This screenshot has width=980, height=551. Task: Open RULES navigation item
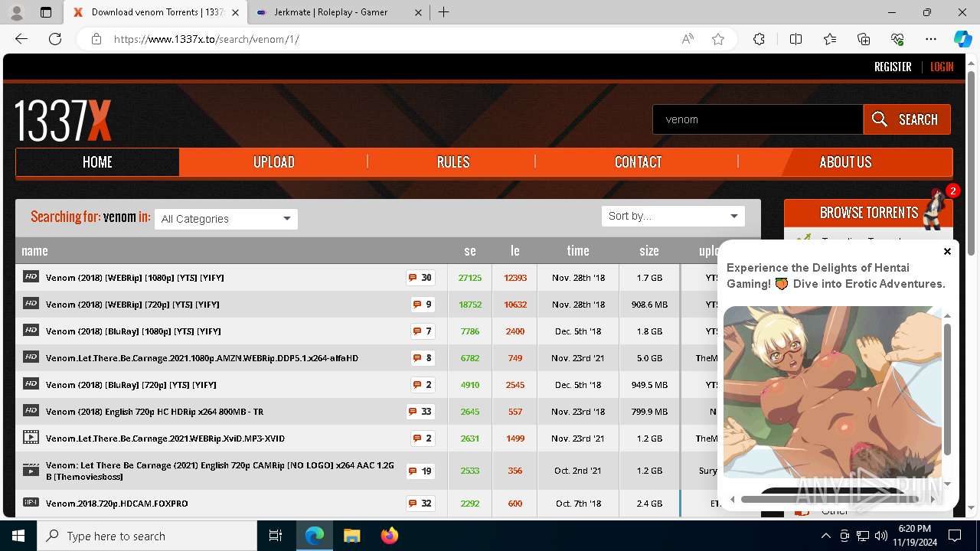pos(453,162)
